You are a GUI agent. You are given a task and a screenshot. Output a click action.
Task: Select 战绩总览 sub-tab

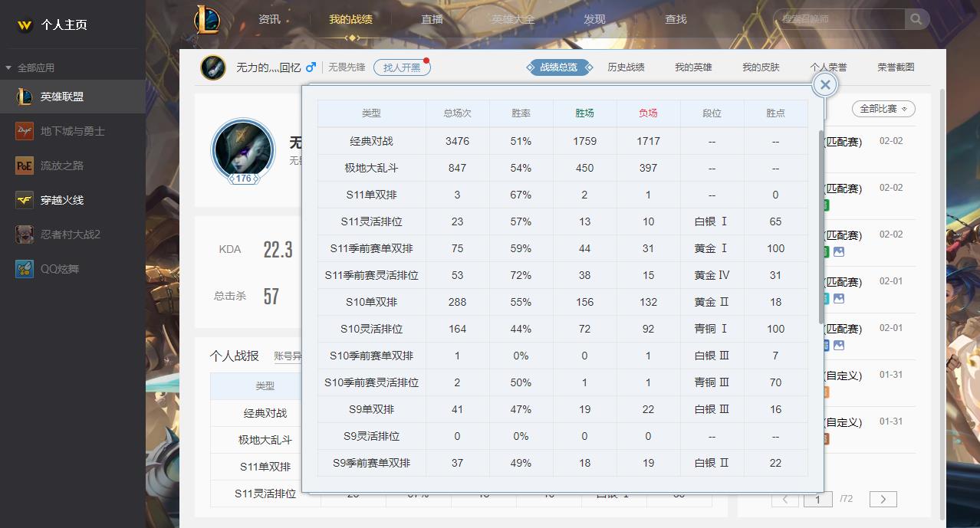click(558, 67)
